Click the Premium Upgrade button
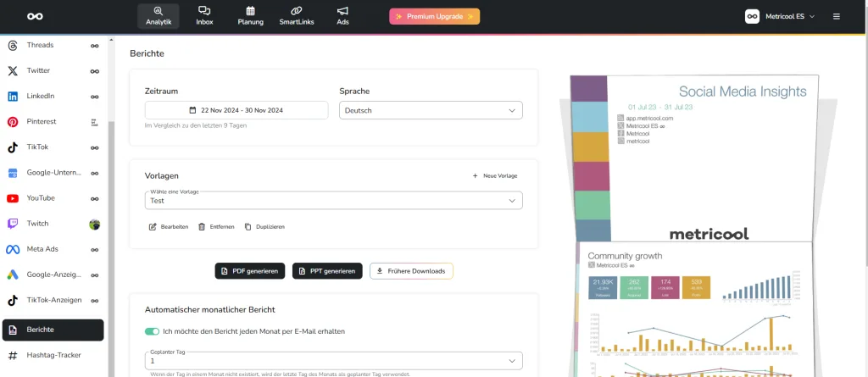Screen dimensions: 868x377 point(434,16)
